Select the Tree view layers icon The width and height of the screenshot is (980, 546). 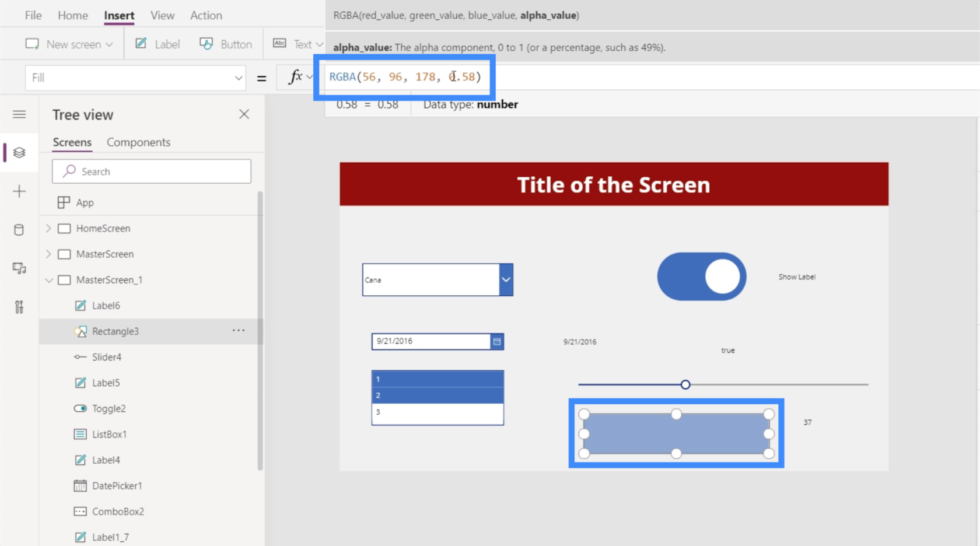(x=19, y=153)
